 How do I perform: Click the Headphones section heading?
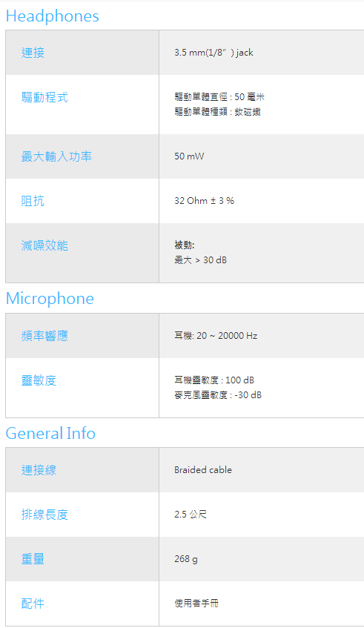point(53,16)
